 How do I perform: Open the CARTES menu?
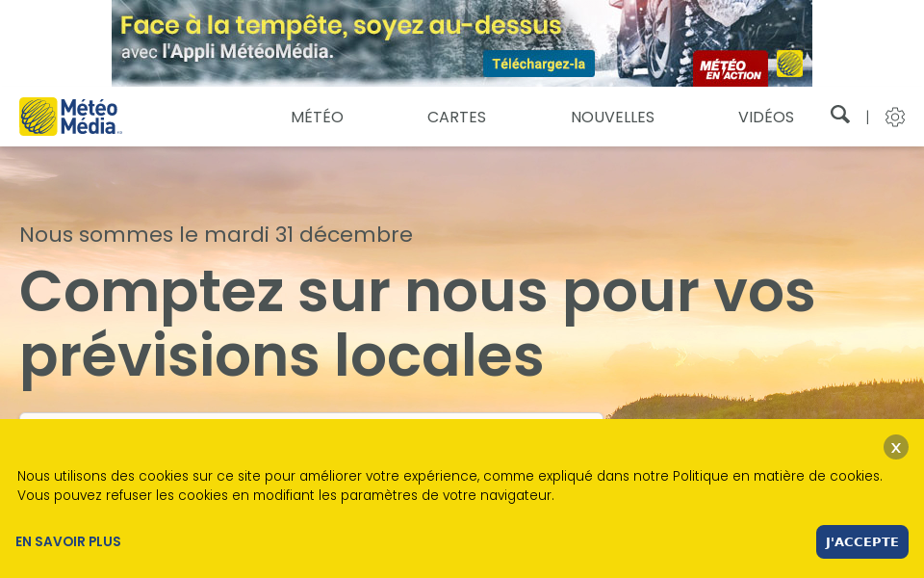(456, 117)
